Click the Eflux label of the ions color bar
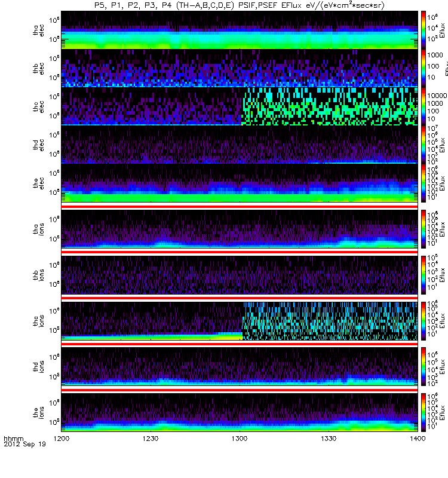 click(x=442, y=412)
